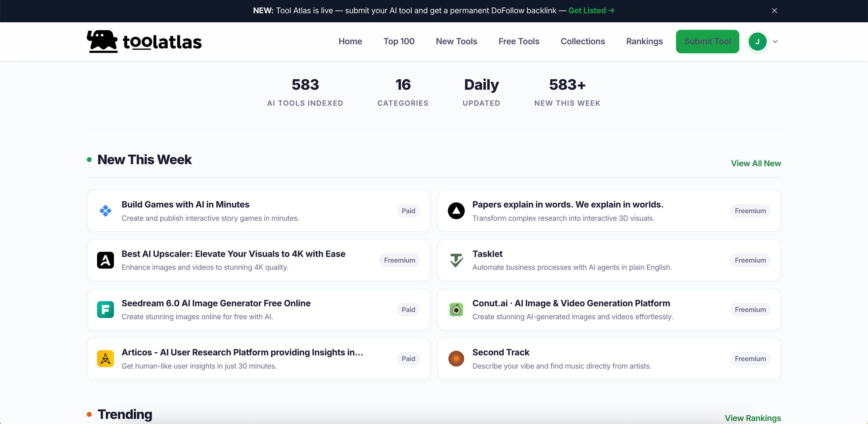Viewport: 868px width, 424px height.
Task: Click the Papers explain black triangle icon
Action: pyautogui.click(x=456, y=211)
